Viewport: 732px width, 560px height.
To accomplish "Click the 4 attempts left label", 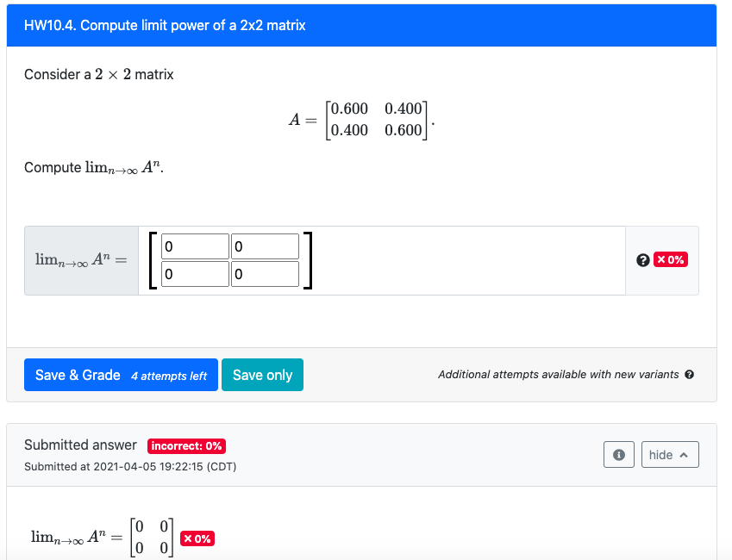I will pyautogui.click(x=169, y=376).
